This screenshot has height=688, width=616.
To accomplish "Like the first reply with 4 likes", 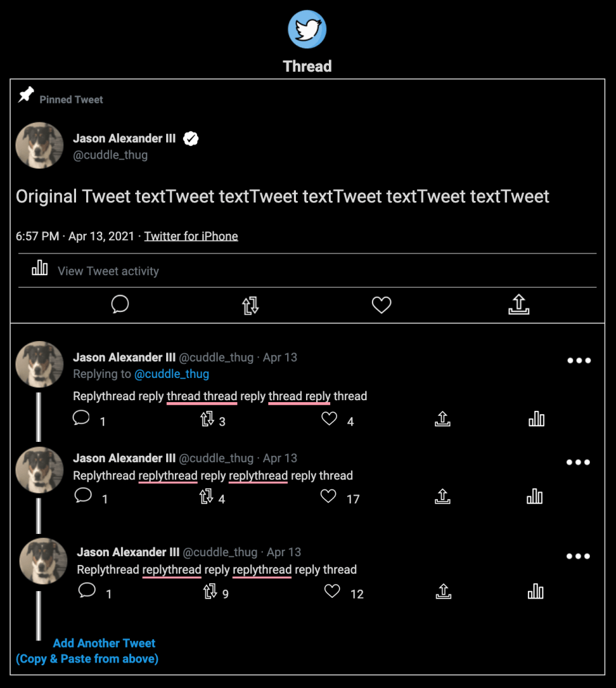I will [x=329, y=419].
